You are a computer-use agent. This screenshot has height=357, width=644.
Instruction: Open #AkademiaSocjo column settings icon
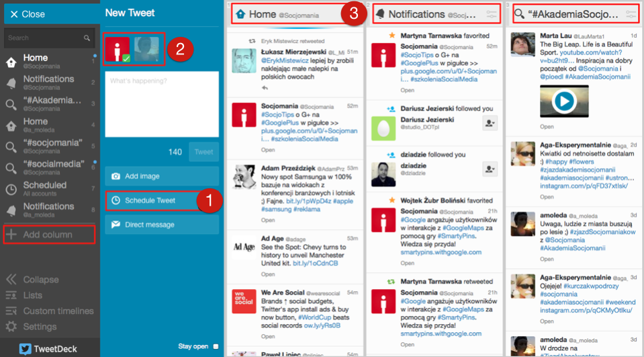click(x=631, y=14)
